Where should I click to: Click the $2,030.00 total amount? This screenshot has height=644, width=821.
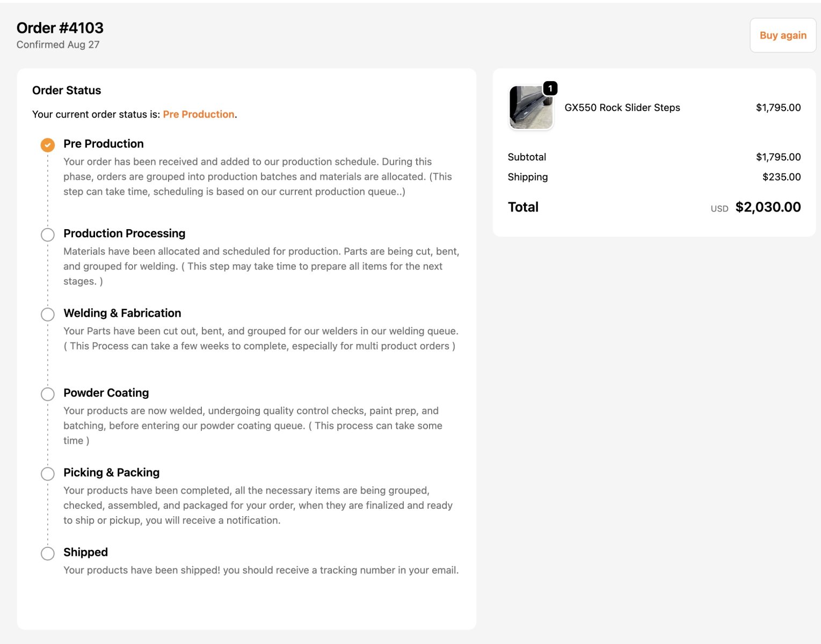(x=768, y=207)
